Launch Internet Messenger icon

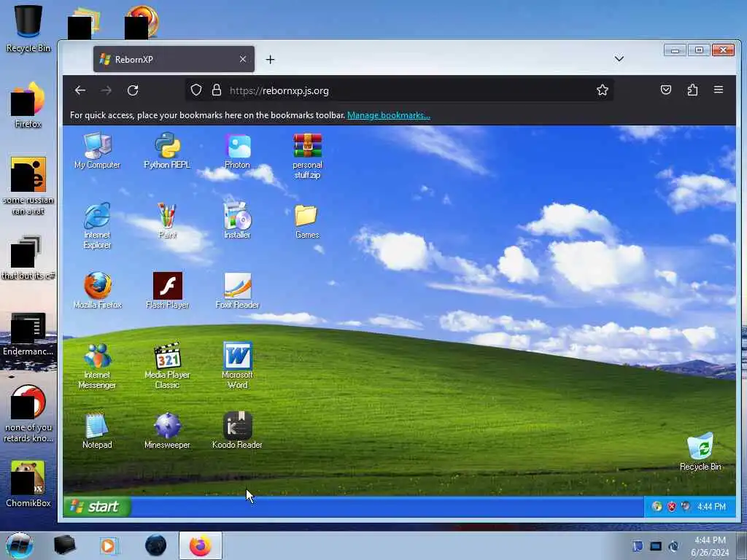coord(97,366)
